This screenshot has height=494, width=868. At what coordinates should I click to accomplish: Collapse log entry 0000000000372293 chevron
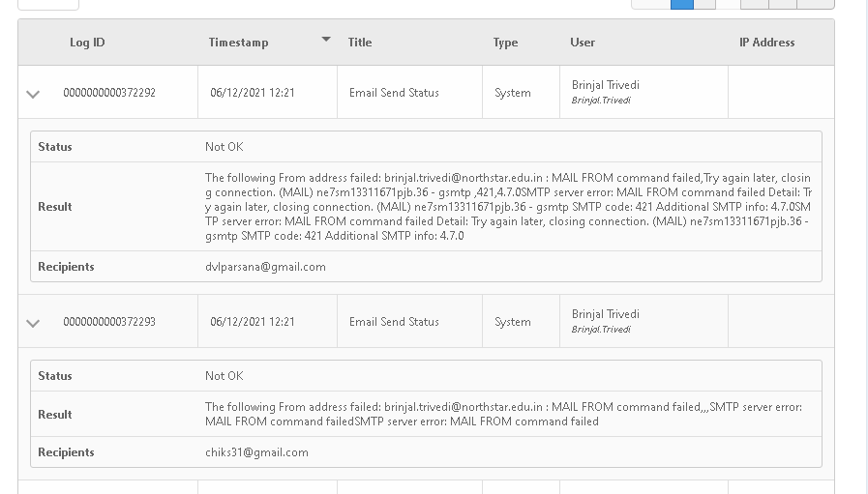click(33, 323)
